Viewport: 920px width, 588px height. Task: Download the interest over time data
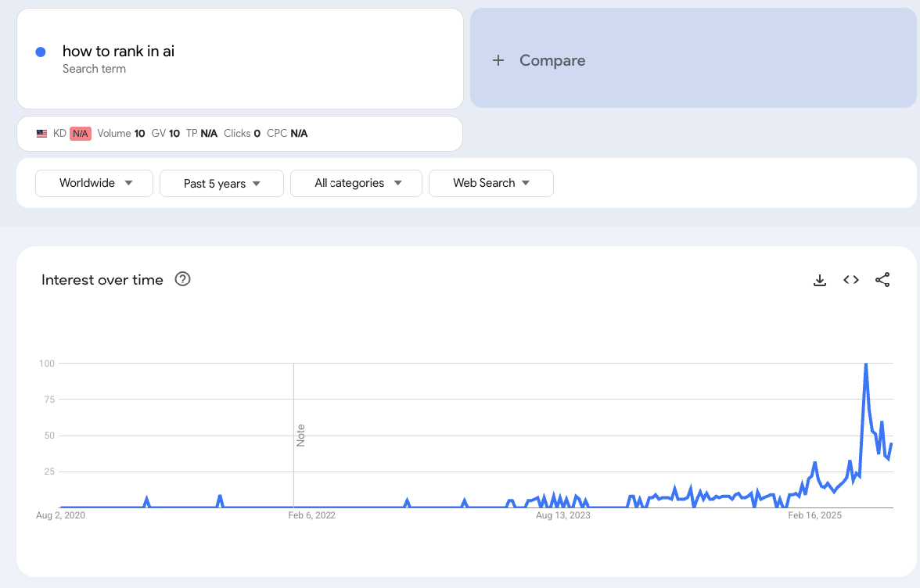click(x=820, y=280)
